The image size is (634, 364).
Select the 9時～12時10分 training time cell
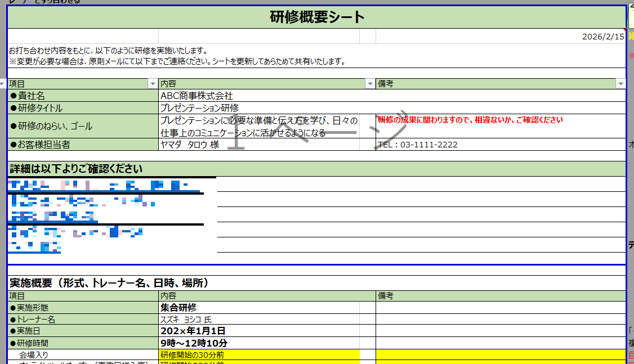194,343
